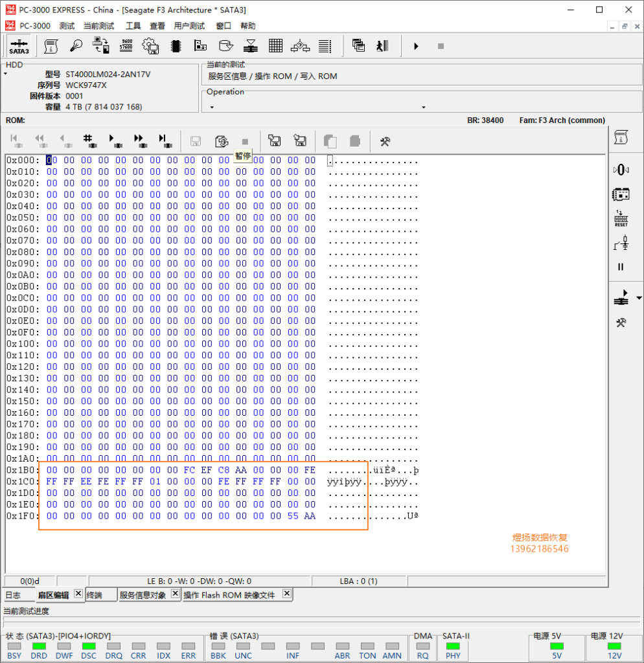Select the 日志 tab

(13, 596)
